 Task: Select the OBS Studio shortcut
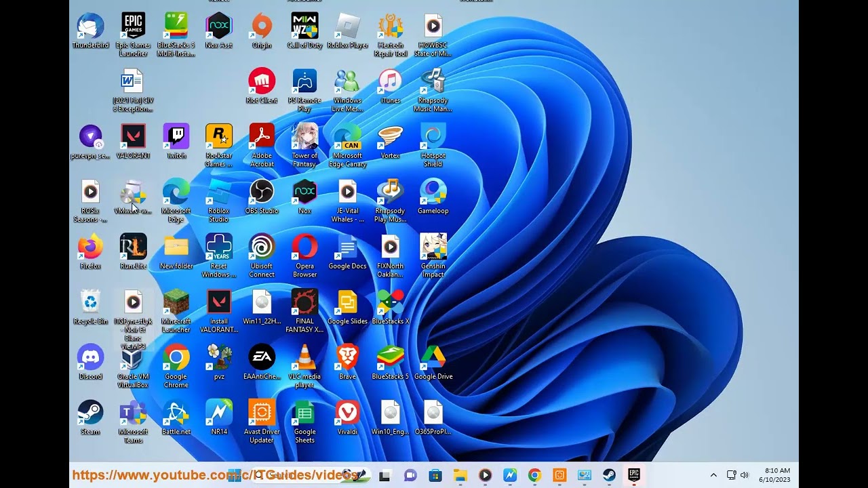(261, 197)
